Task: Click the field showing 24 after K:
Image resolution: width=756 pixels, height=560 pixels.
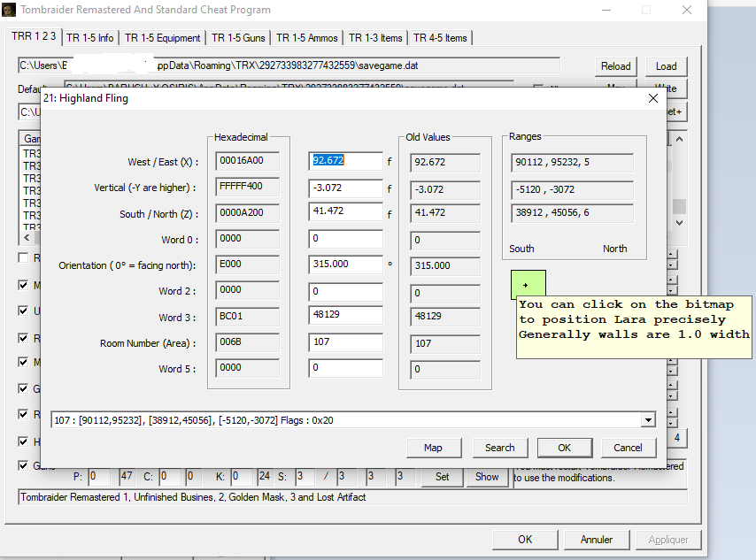Action: pos(264,477)
